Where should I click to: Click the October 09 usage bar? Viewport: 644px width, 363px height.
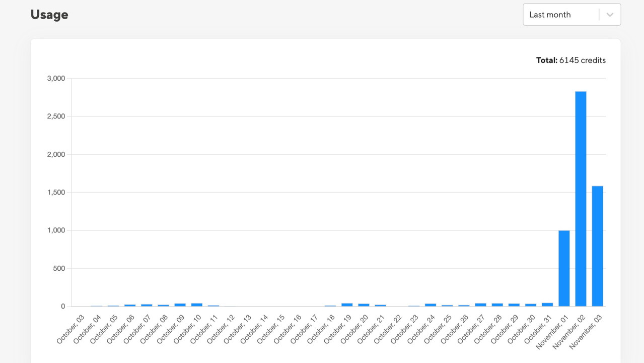180,305
